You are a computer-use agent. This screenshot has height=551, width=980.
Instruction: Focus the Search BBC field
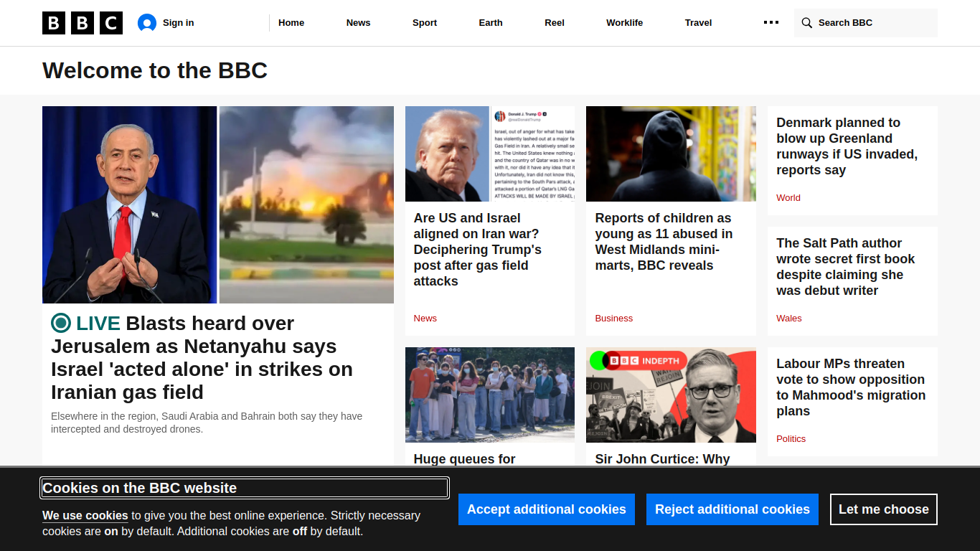tap(866, 23)
